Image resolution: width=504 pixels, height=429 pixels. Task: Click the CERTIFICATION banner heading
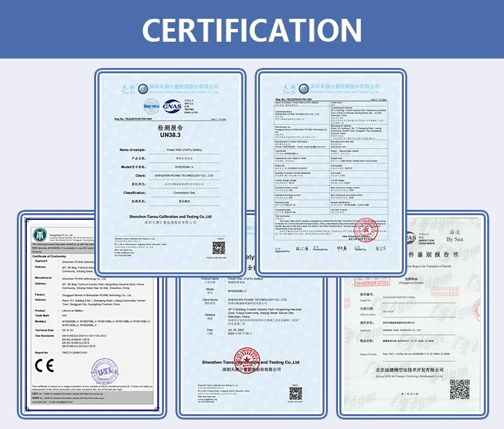[x=252, y=30]
